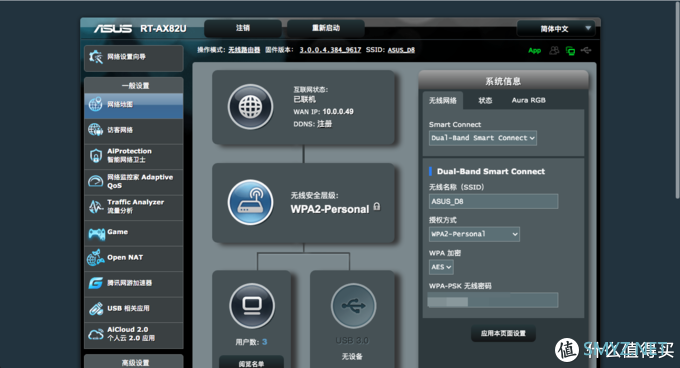
Task: Click the App icon in header
Action: click(534, 50)
